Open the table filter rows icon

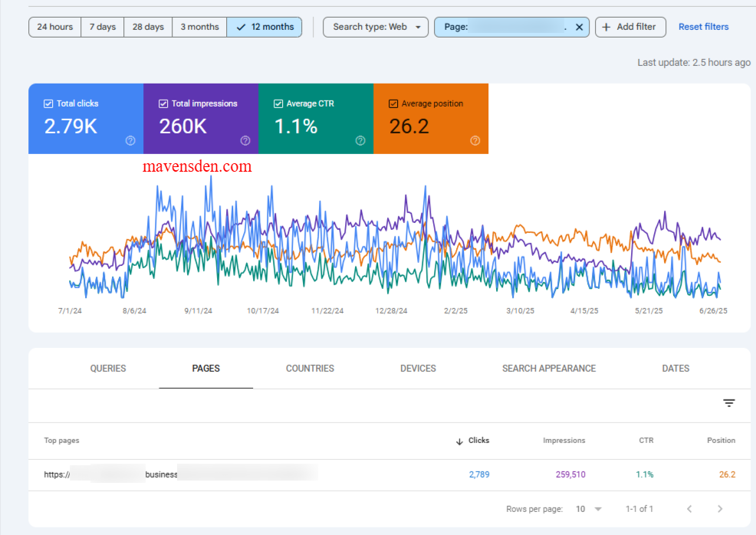pyautogui.click(x=728, y=403)
